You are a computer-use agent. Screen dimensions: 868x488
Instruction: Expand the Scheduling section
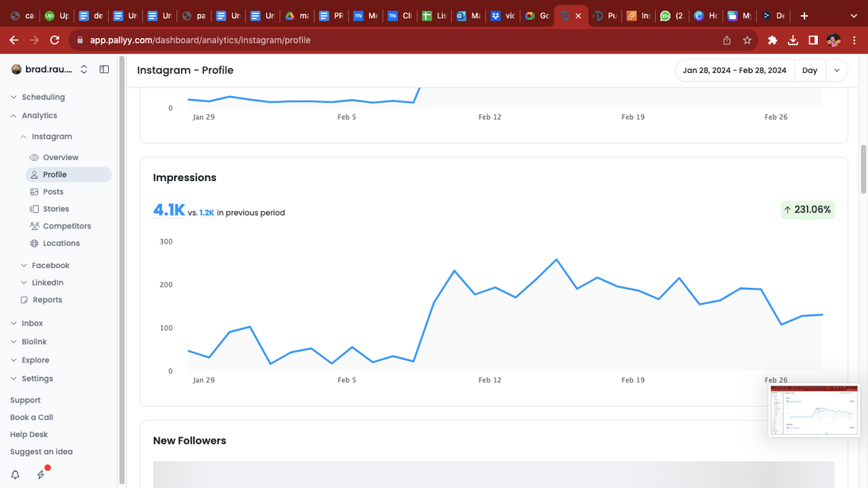click(37, 97)
